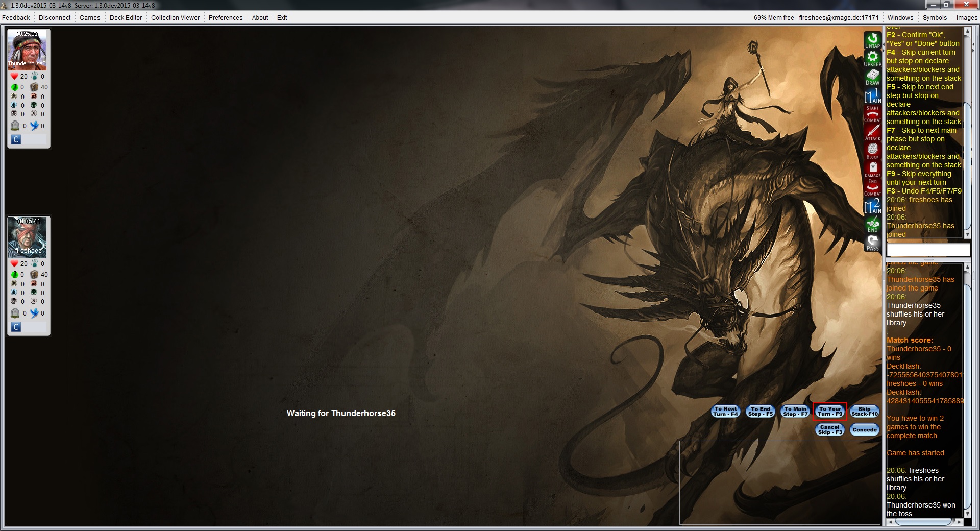Open the Collection Viewer
The width and height of the screenshot is (980, 531).
pos(175,17)
